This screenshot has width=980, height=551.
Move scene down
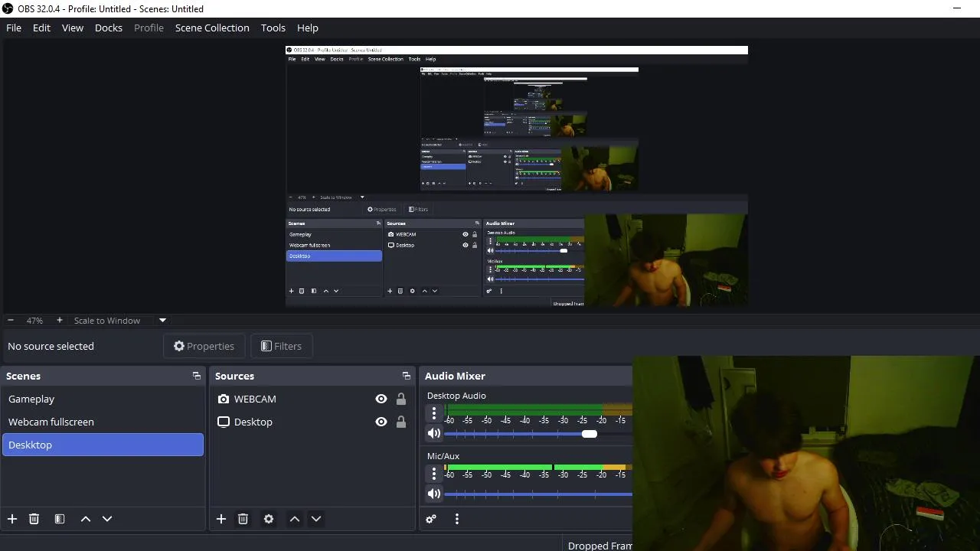click(x=107, y=519)
